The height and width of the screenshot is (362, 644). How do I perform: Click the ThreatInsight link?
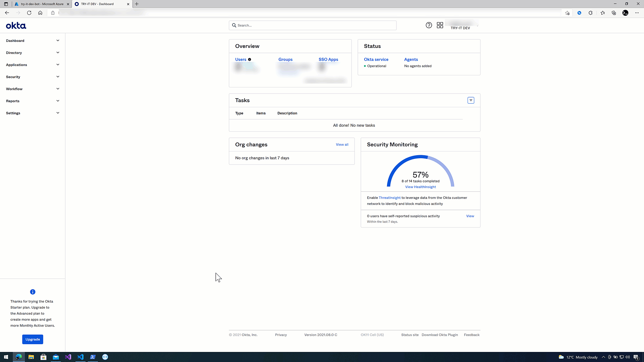coord(389,198)
